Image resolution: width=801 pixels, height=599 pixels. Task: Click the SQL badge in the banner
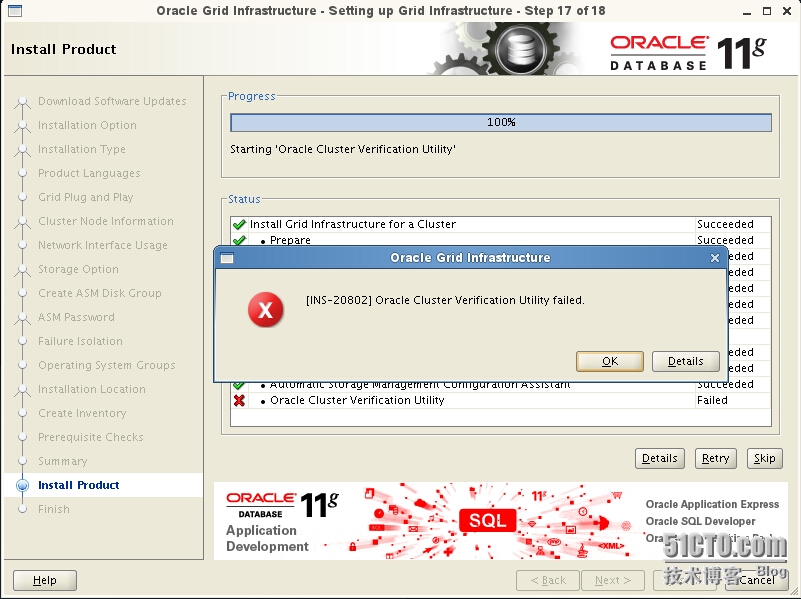487,520
